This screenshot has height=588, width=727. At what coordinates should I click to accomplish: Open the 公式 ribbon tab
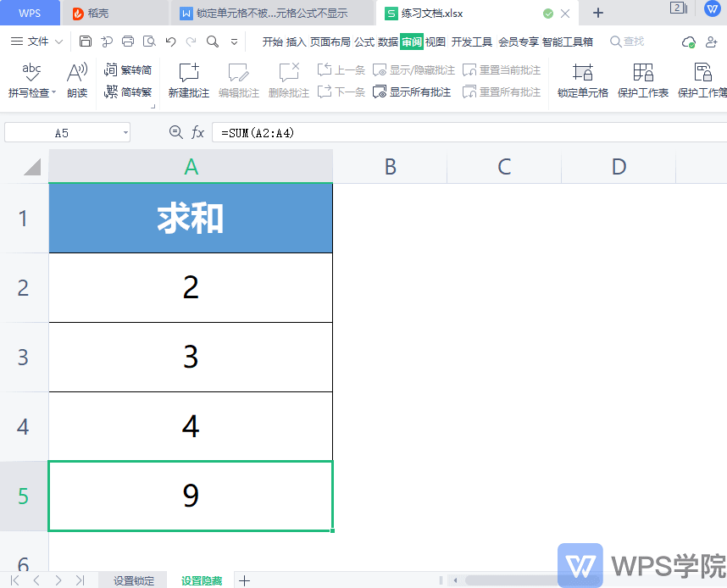364,42
